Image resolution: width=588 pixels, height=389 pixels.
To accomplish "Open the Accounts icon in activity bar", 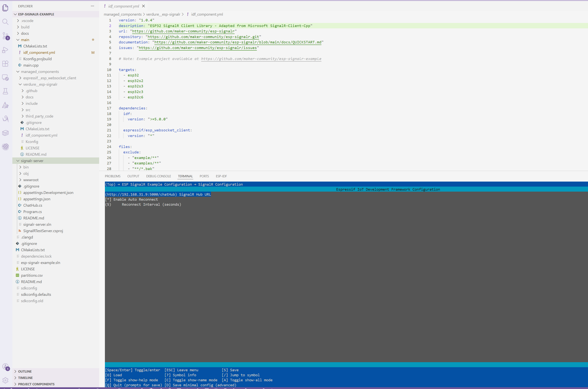I will [x=5, y=367].
